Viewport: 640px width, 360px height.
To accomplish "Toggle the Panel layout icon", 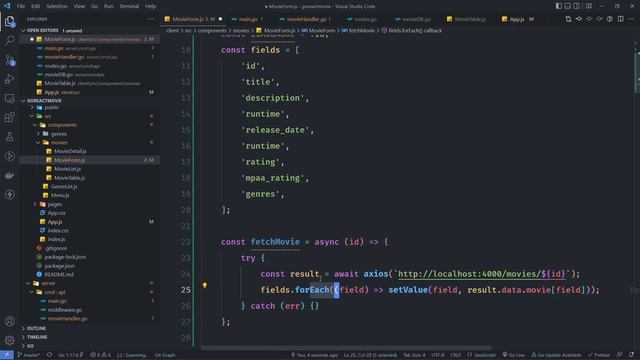I will pos(568,6).
